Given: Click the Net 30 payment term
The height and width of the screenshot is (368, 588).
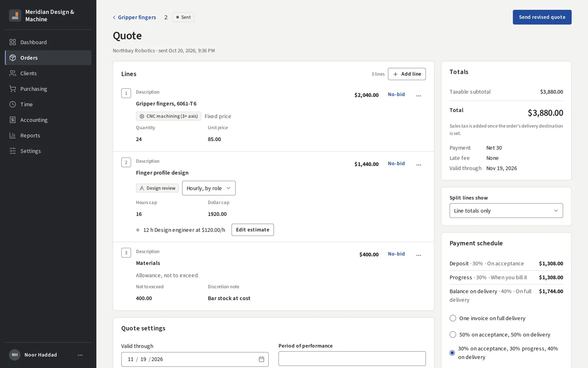Looking at the screenshot, I should 494,148.
